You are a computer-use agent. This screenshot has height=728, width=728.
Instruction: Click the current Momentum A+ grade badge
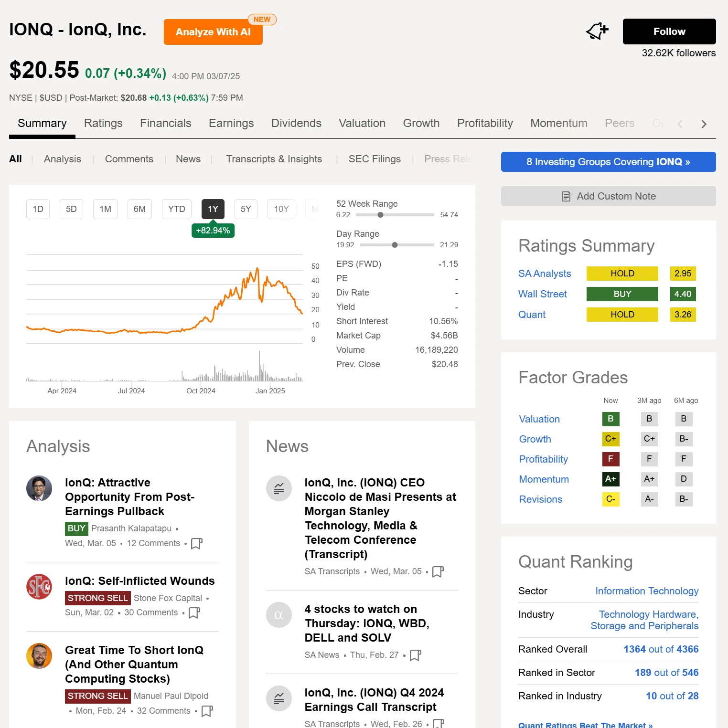(x=610, y=479)
